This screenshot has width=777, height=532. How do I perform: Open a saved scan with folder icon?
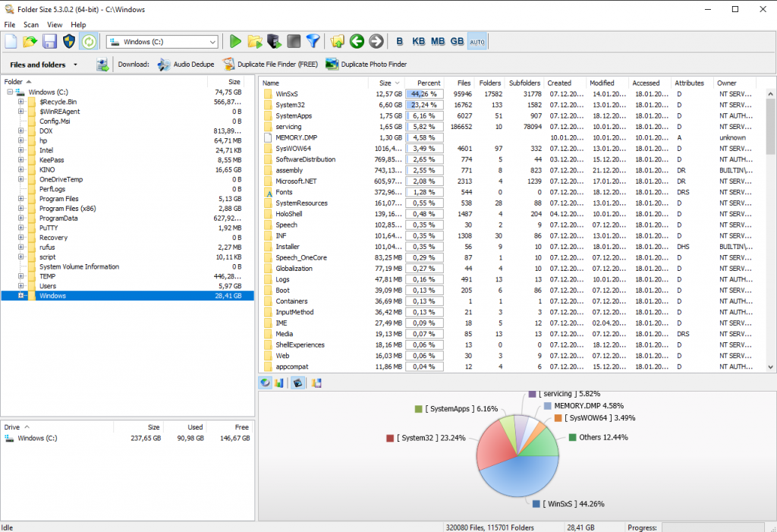point(30,42)
